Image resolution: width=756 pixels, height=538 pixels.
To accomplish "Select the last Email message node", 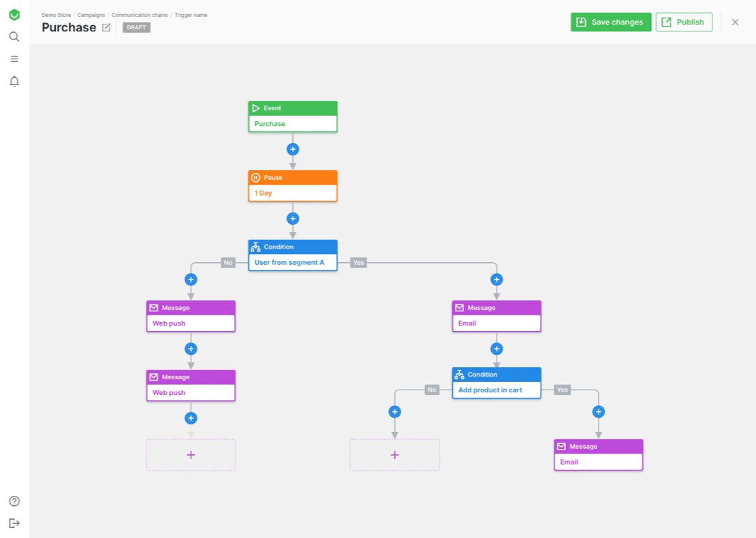I will tap(599, 455).
